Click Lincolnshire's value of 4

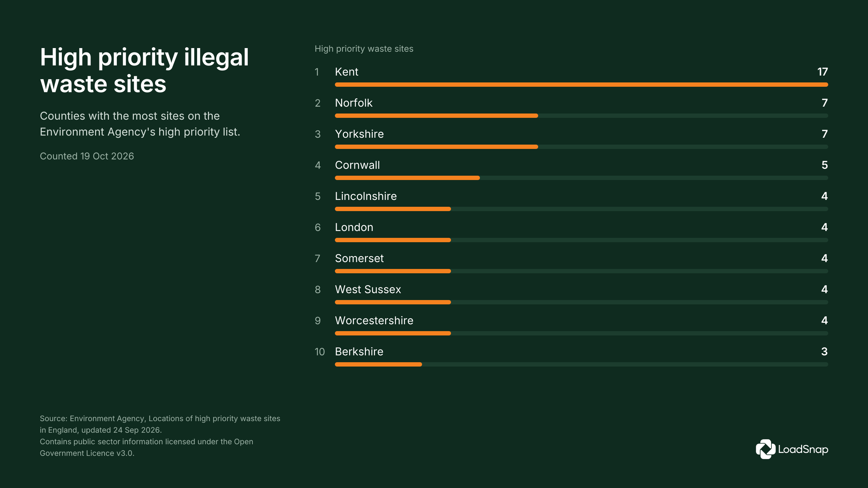(x=825, y=196)
